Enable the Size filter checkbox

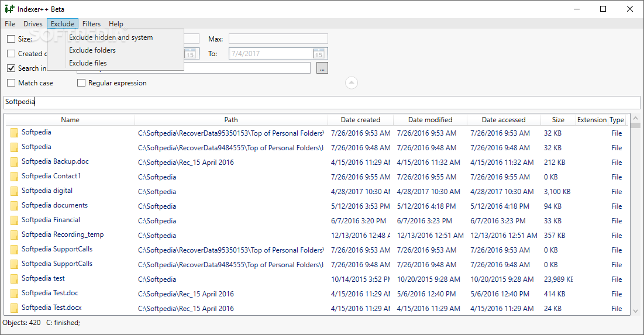pos(11,39)
